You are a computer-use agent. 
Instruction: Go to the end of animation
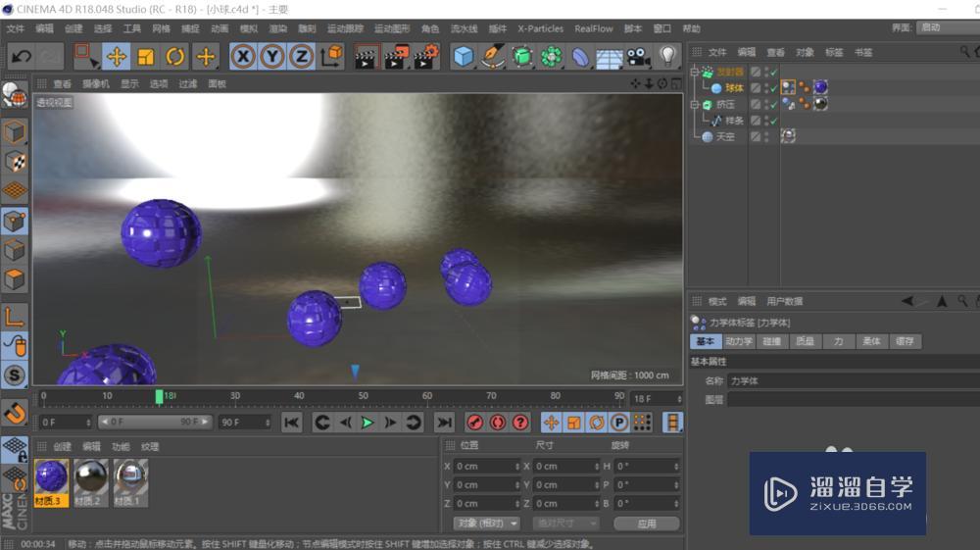444,423
